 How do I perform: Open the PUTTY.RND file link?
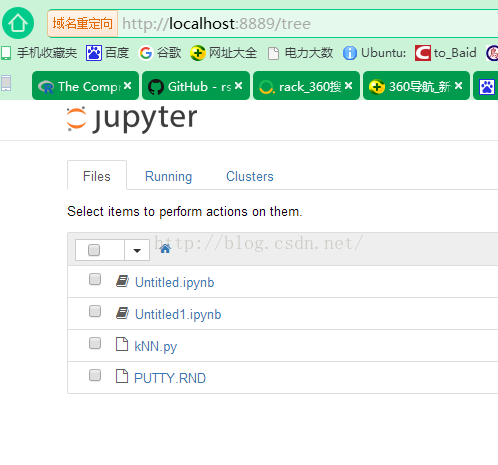tap(170, 378)
